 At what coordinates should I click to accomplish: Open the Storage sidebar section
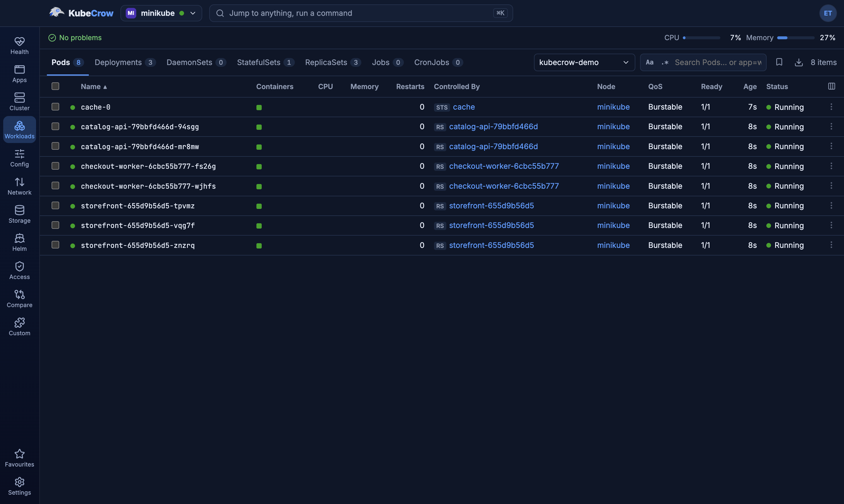pos(19,215)
